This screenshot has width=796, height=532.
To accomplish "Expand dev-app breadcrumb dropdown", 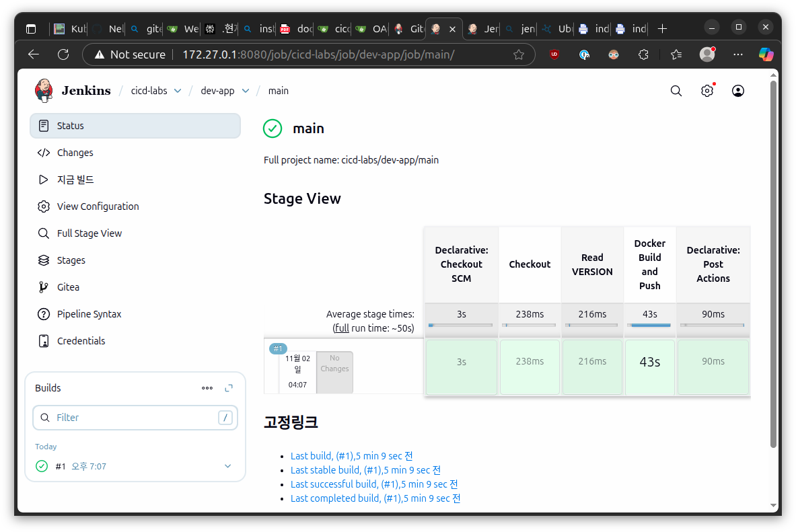I will [246, 91].
